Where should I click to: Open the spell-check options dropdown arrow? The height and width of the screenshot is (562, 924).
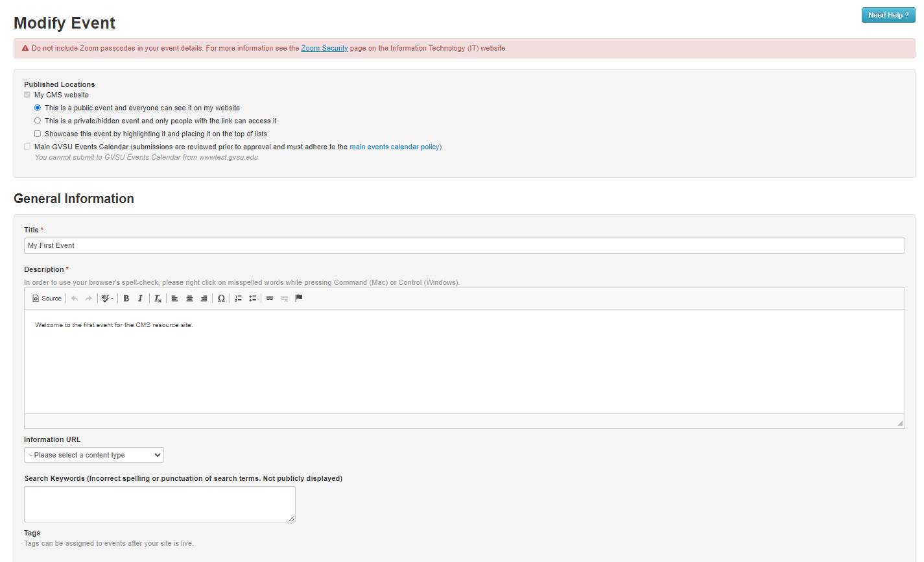113,298
